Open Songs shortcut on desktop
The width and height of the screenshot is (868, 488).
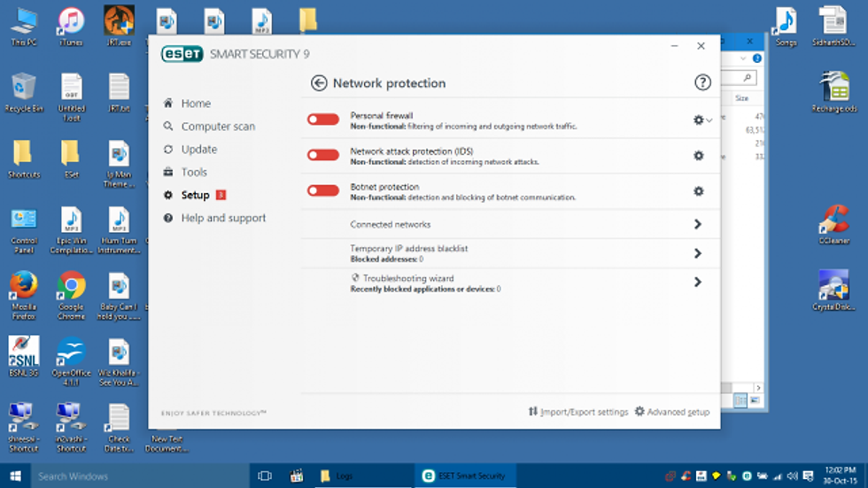coord(786,26)
